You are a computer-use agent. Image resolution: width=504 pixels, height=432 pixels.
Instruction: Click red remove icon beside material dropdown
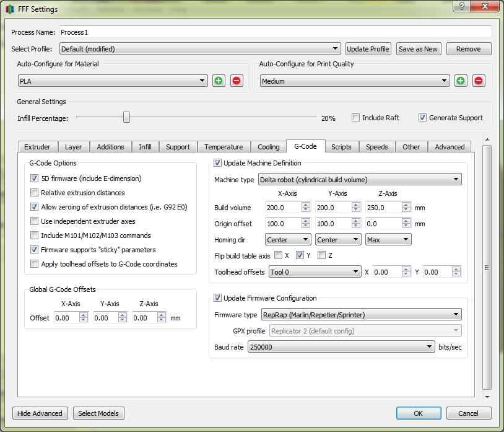pyautogui.click(x=237, y=81)
